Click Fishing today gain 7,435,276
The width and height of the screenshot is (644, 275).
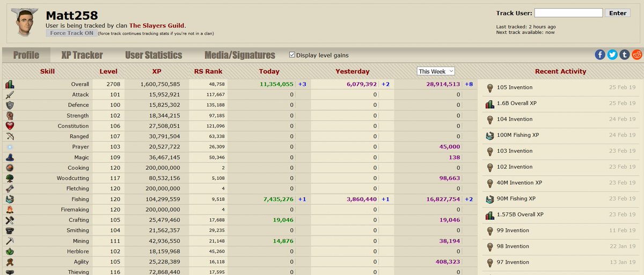(x=278, y=199)
